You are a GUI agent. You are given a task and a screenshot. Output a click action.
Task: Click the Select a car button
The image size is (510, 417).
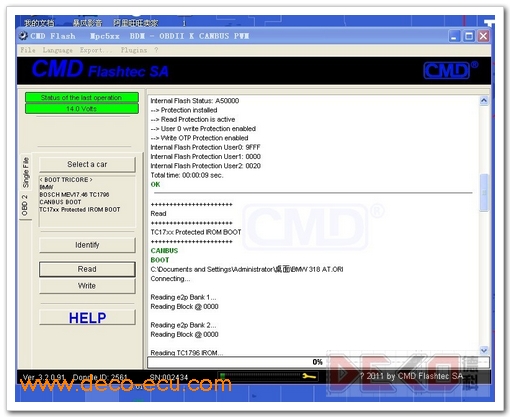point(87,164)
